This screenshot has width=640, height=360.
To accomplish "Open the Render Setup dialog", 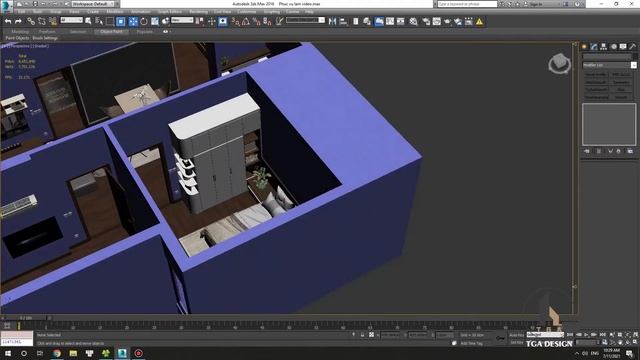I will point(426,21).
